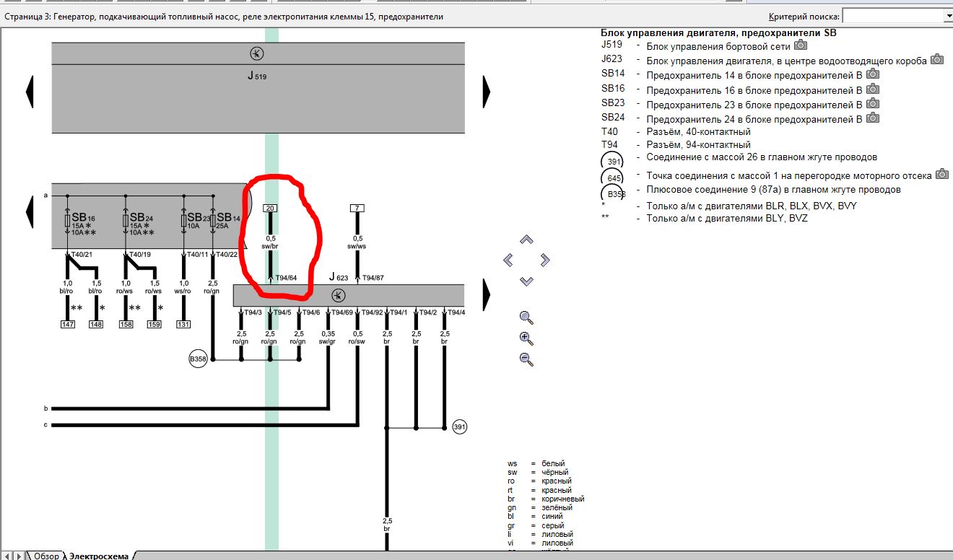953x560 pixels.
Task: Open camera photo for ground point 645
Action: (x=942, y=174)
